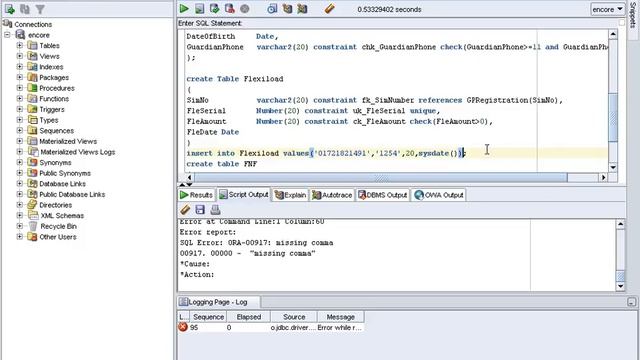Select the encore connection node
Screen dimensions: 640x360
point(38,35)
